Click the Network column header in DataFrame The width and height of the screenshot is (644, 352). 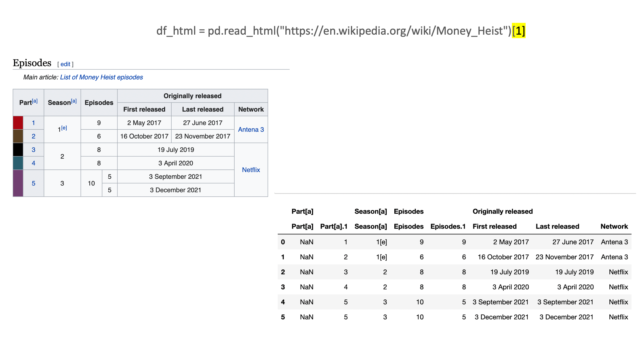[614, 227]
